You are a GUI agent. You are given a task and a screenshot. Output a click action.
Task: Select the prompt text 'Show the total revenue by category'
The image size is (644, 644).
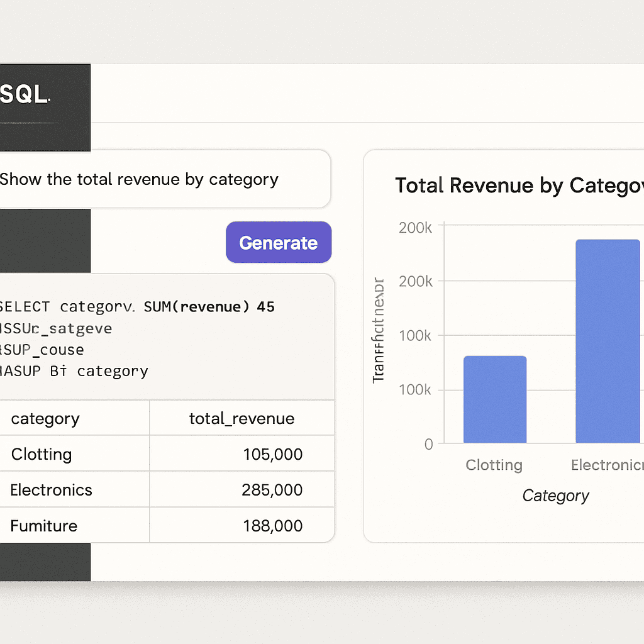[140, 179]
